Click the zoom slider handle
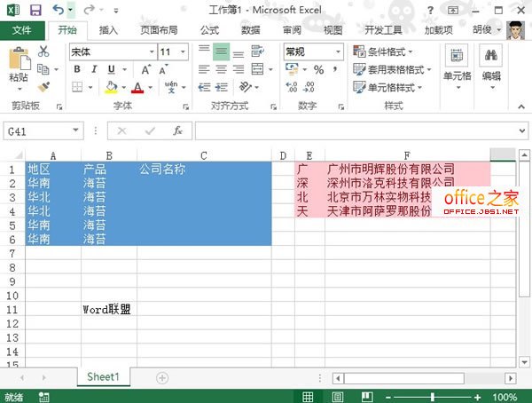532x403 pixels. (x=433, y=397)
